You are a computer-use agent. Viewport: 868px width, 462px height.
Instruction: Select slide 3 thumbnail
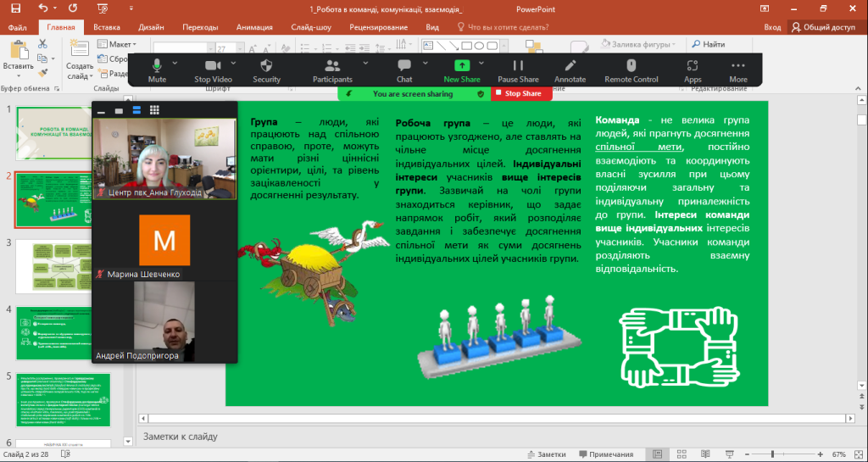(x=64, y=265)
